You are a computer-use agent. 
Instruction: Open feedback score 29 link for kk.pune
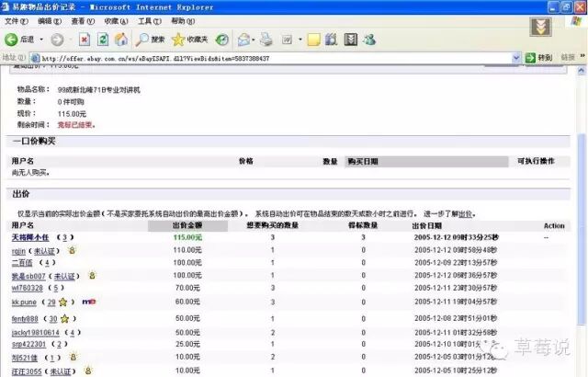51,303
